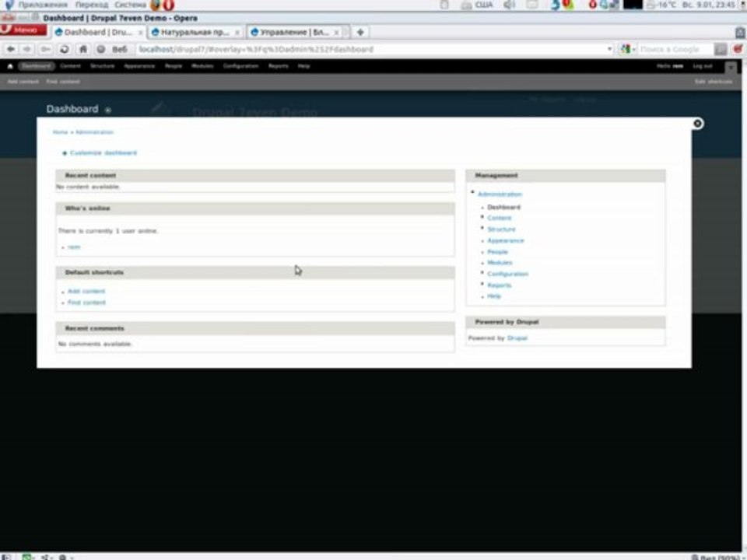Click Add content in the shortcut bar
This screenshot has width=747, height=560.
tap(23, 82)
